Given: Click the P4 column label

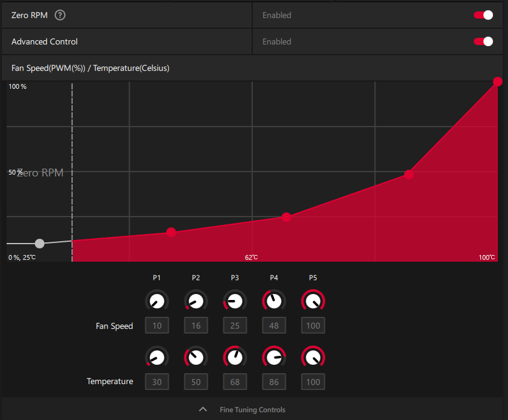Looking at the screenshot, I should [x=274, y=278].
